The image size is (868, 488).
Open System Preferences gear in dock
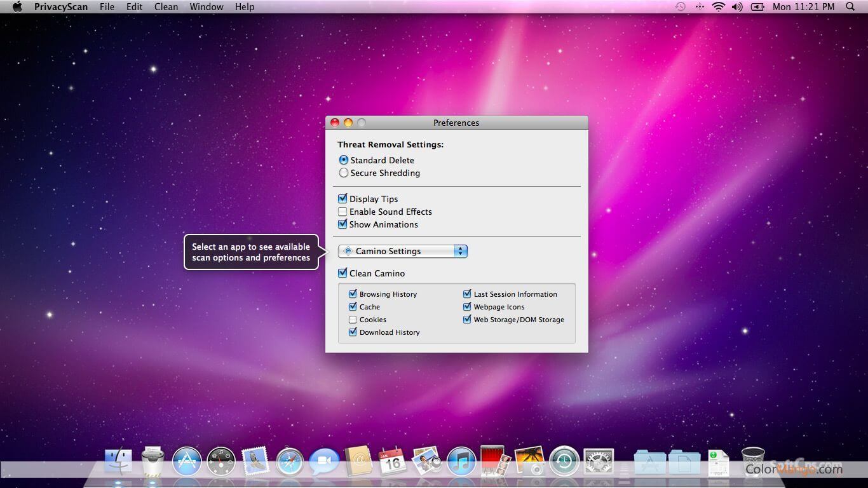[x=599, y=462]
